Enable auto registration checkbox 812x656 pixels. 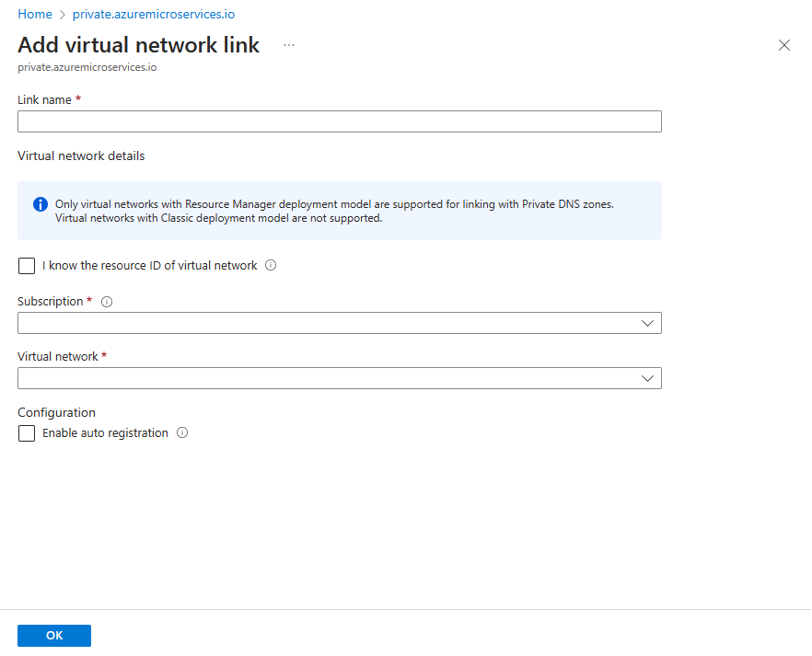27,433
